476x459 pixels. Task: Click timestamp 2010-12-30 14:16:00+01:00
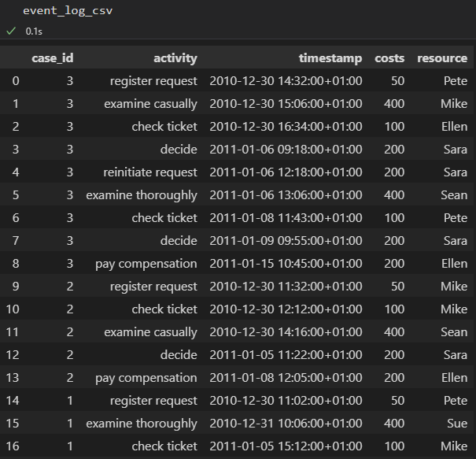click(286, 332)
